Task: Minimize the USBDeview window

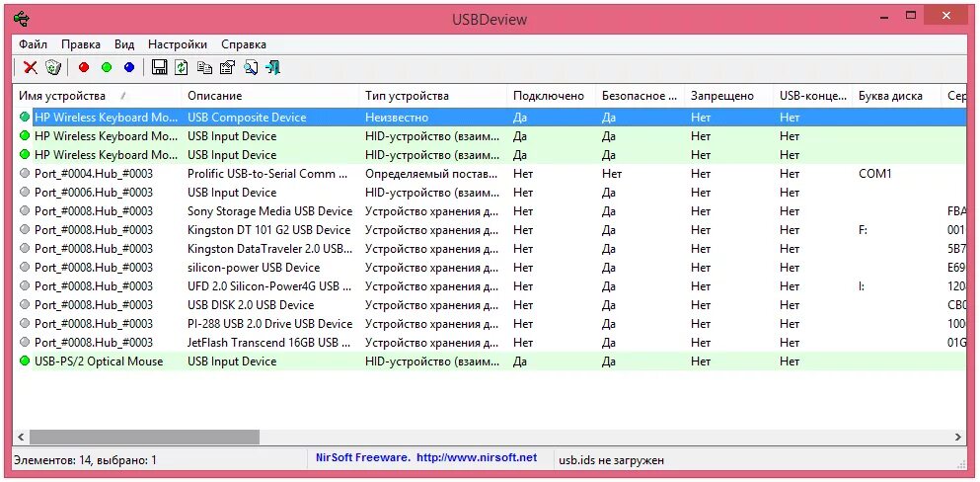Action: tap(882, 16)
